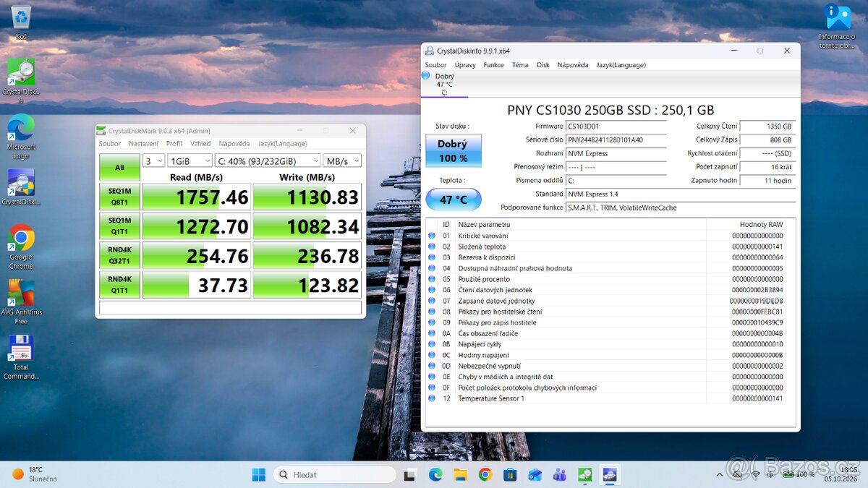This screenshot has width=868, height=488.
Task: Switch to CrystalDiskInfo on the taskbar
Action: click(609, 475)
